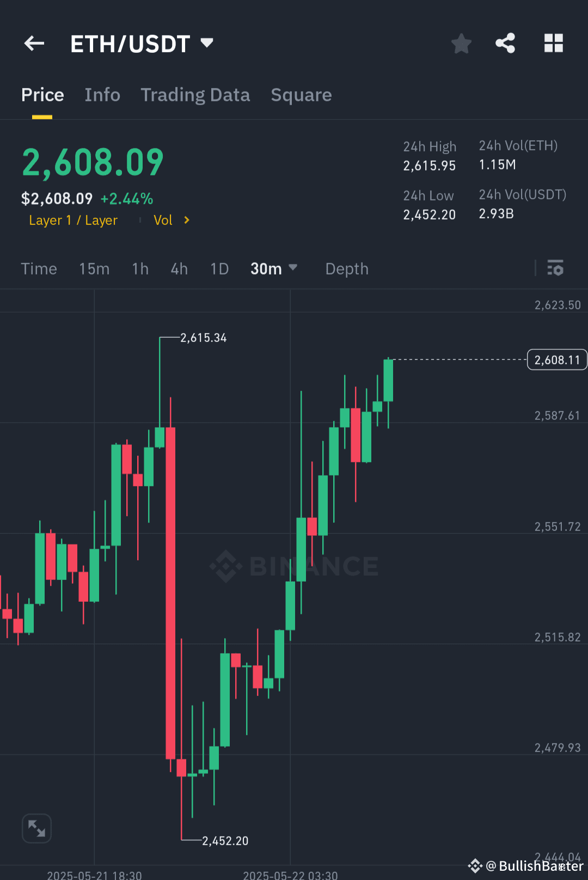Star ETH/USDT as a favorite

click(461, 43)
